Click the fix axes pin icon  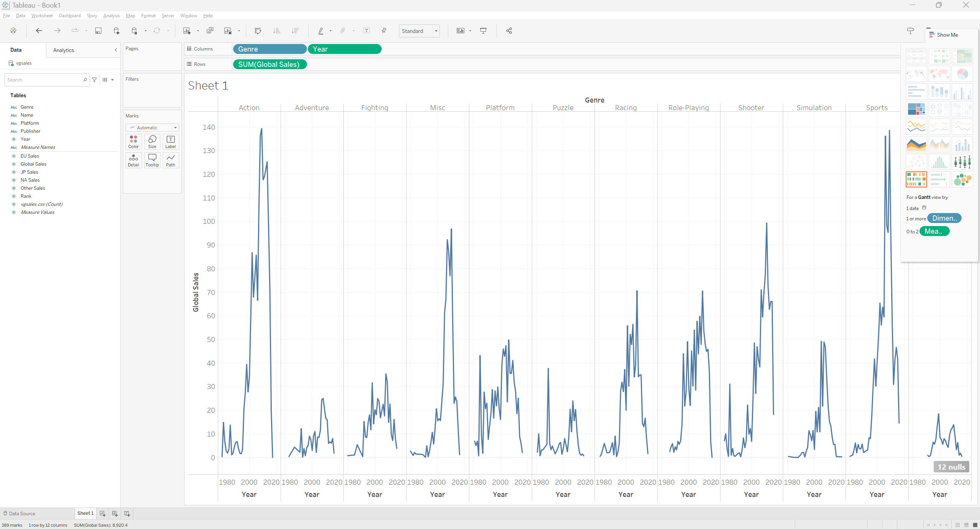(384, 31)
